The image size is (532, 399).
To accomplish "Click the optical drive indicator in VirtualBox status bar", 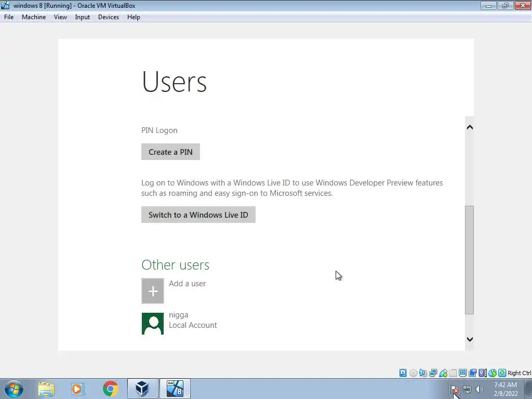I will pyautogui.click(x=413, y=373).
